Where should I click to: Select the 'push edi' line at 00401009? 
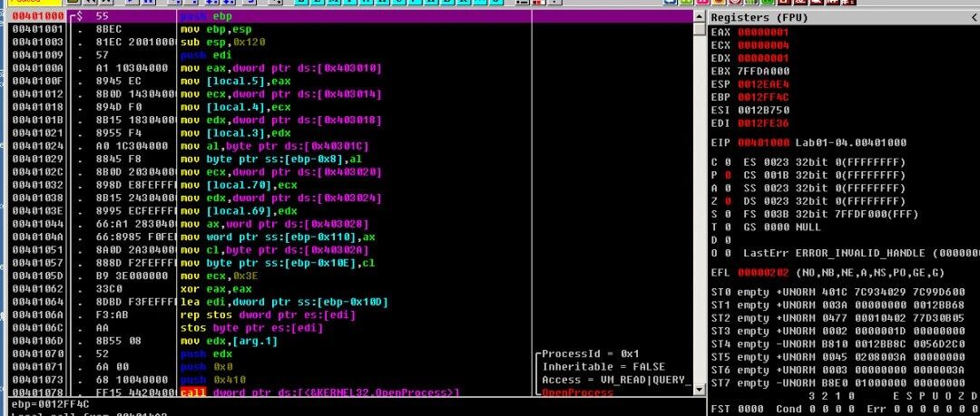coord(206,55)
